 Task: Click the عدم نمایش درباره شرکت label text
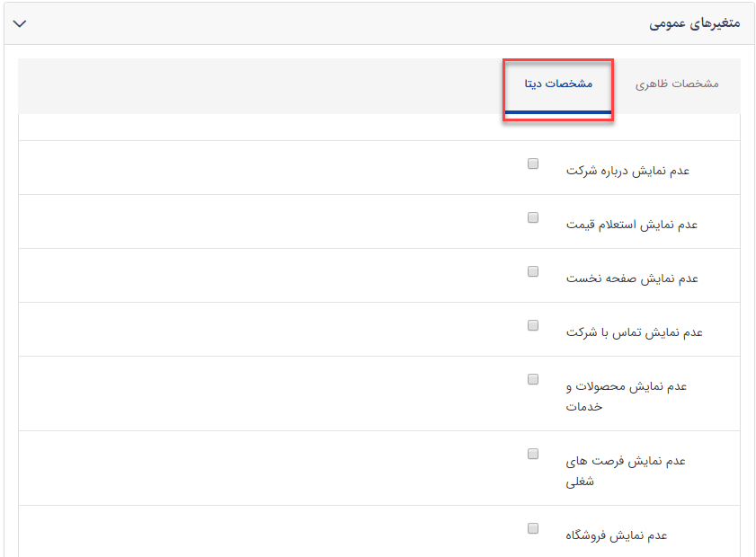tap(627, 171)
